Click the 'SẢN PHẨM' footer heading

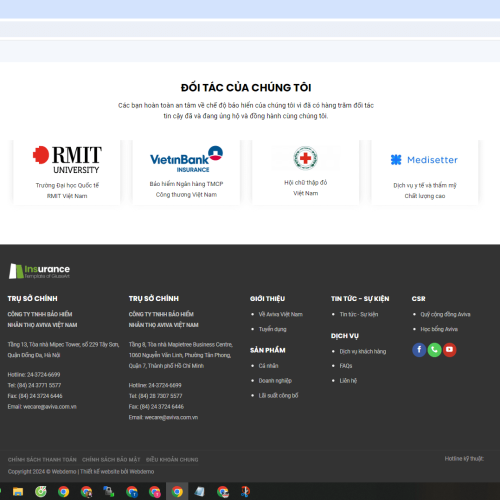268,350
